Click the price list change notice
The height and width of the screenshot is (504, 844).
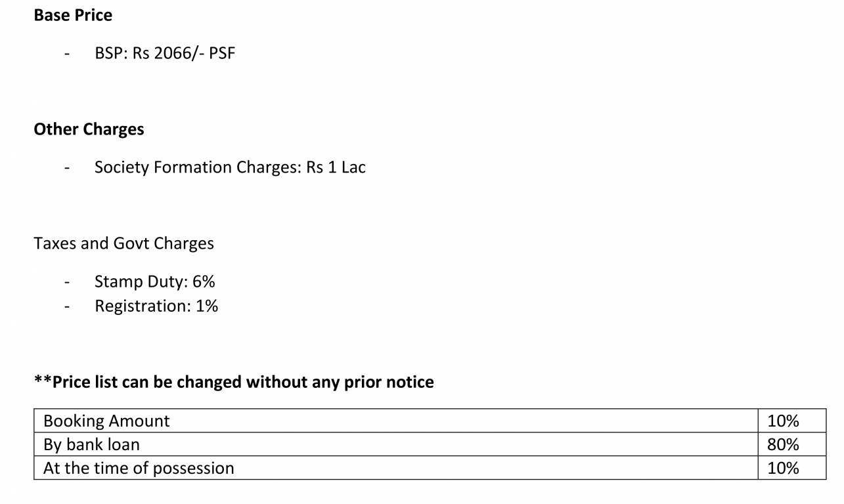pos(234,382)
